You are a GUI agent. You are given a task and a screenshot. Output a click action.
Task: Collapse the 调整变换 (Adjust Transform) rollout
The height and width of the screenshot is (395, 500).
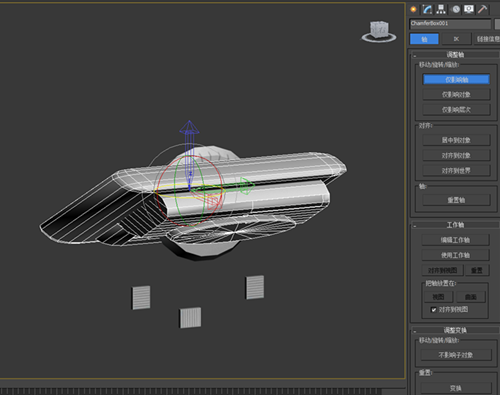(455, 330)
